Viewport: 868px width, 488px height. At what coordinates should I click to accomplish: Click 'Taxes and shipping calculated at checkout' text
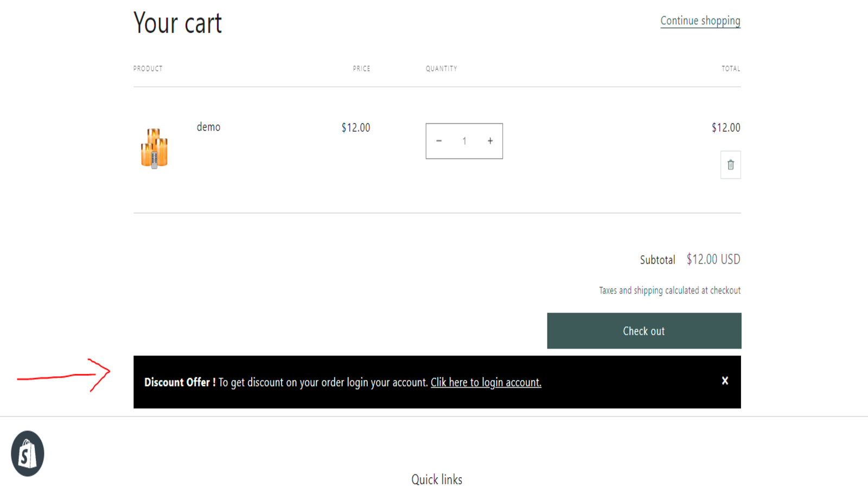[669, 290]
